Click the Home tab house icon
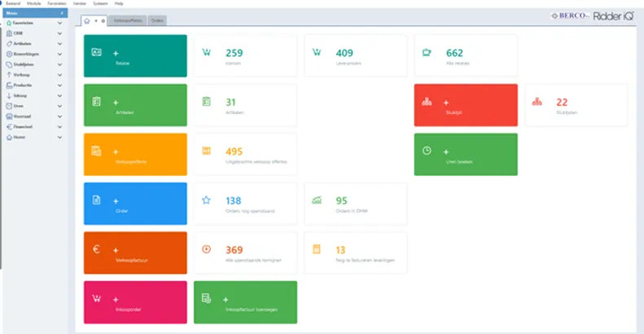 pyautogui.click(x=88, y=20)
